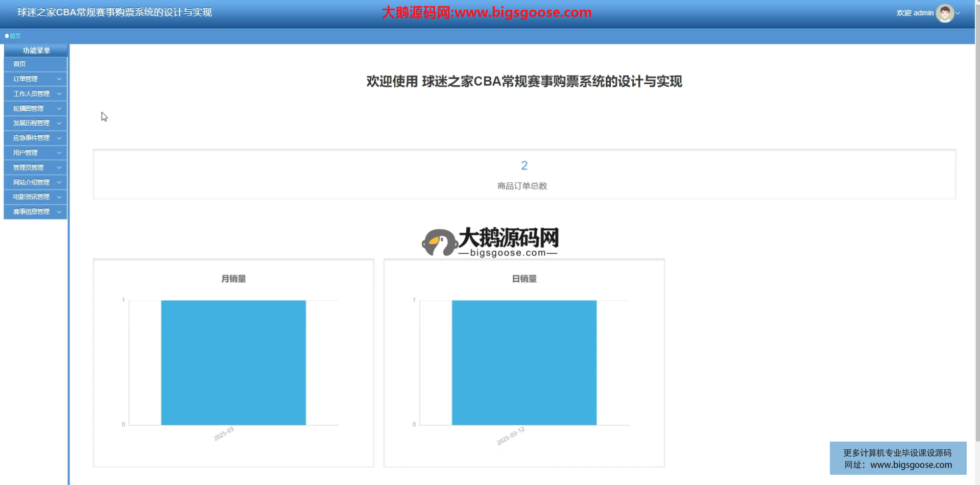Screen dimensions: 980x485
Task: Click the order total number 2
Action: point(524,165)
